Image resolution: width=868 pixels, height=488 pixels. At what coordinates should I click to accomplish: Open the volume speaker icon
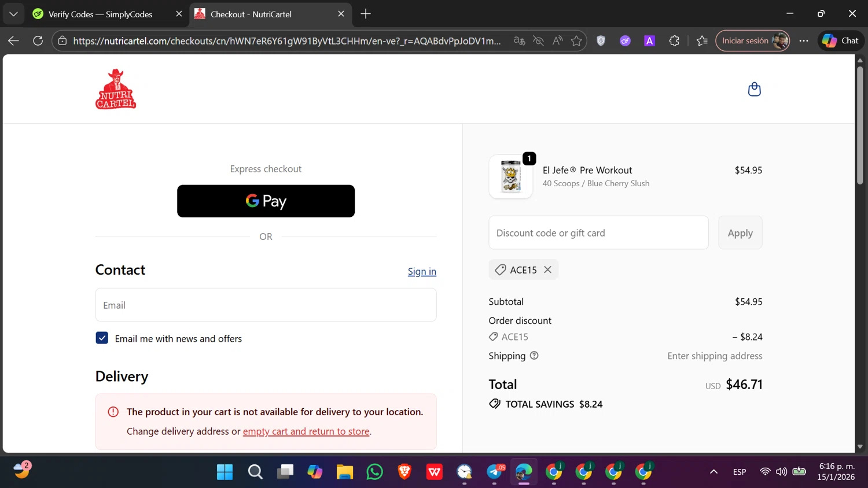point(781,472)
